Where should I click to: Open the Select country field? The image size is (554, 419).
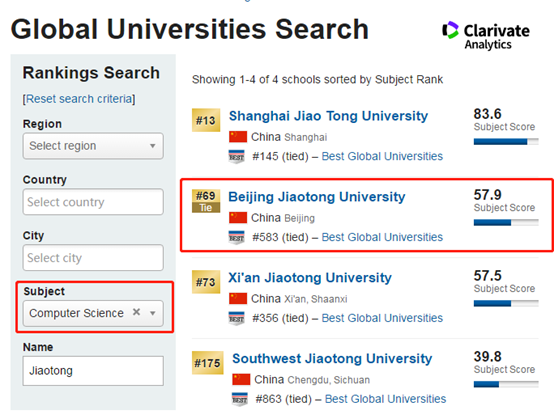point(93,202)
